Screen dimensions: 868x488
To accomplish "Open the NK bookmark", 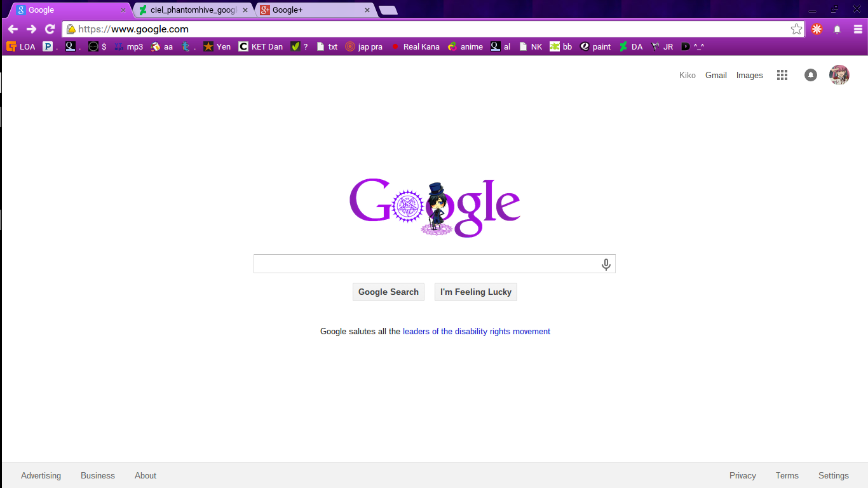I will pos(531,46).
